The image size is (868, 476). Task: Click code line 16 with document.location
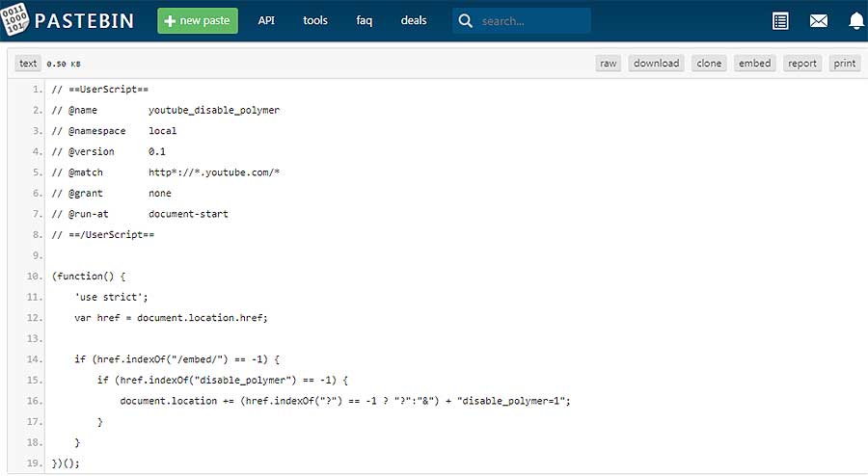point(345,401)
